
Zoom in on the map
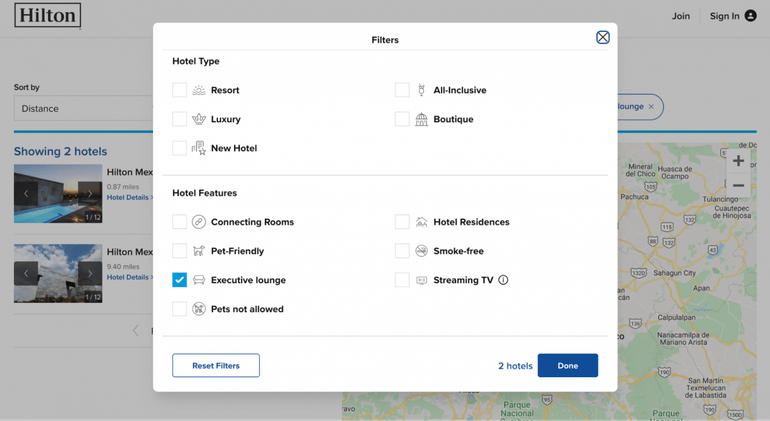coord(738,161)
